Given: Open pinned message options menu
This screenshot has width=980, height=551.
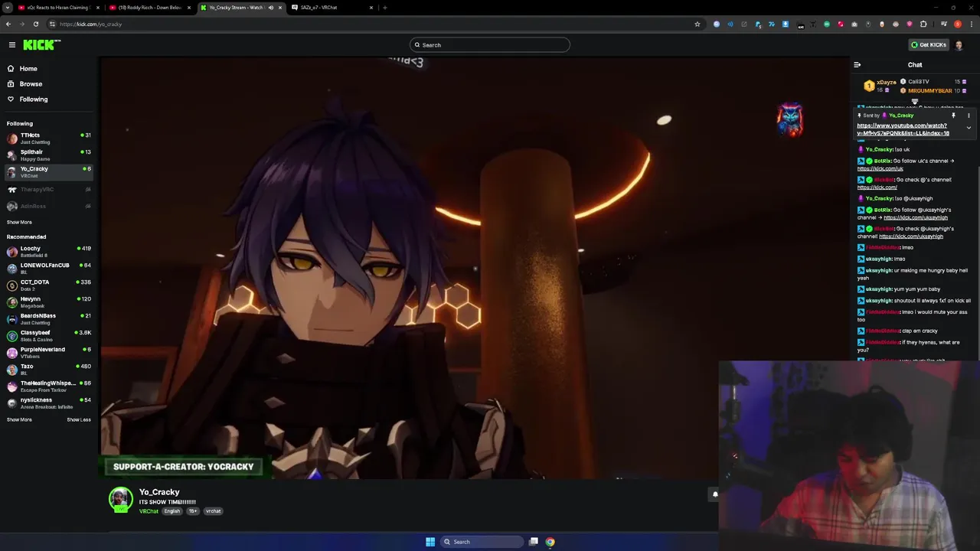Looking at the screenshot, I should pos(969,116).
